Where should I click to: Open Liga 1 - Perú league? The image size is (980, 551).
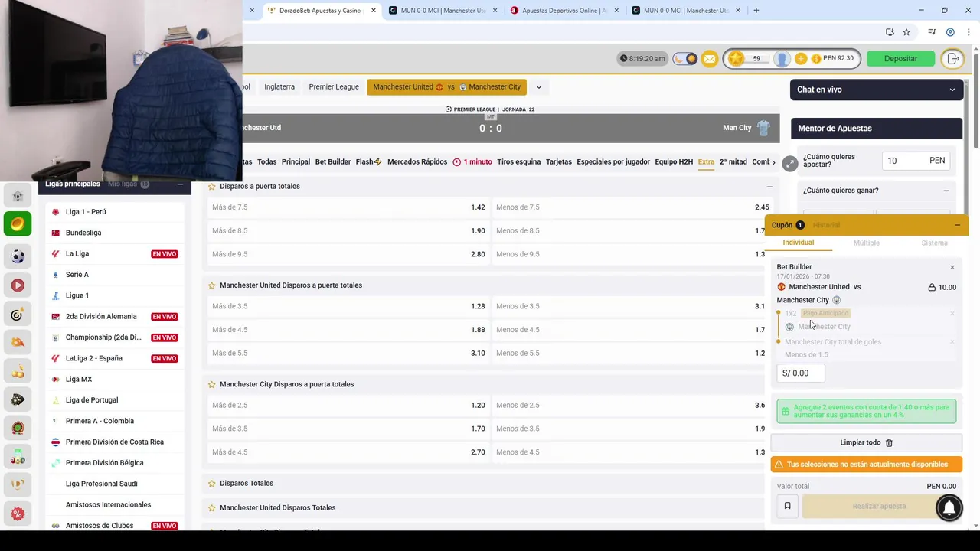(115, 212)
